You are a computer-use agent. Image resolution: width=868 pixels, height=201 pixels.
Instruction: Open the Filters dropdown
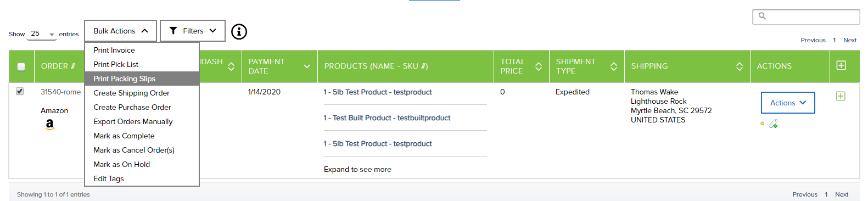click(x=193, y=31)
